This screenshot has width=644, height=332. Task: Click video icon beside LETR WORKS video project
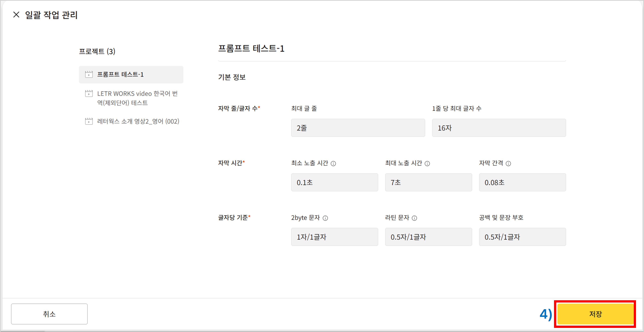pos(89,94)
